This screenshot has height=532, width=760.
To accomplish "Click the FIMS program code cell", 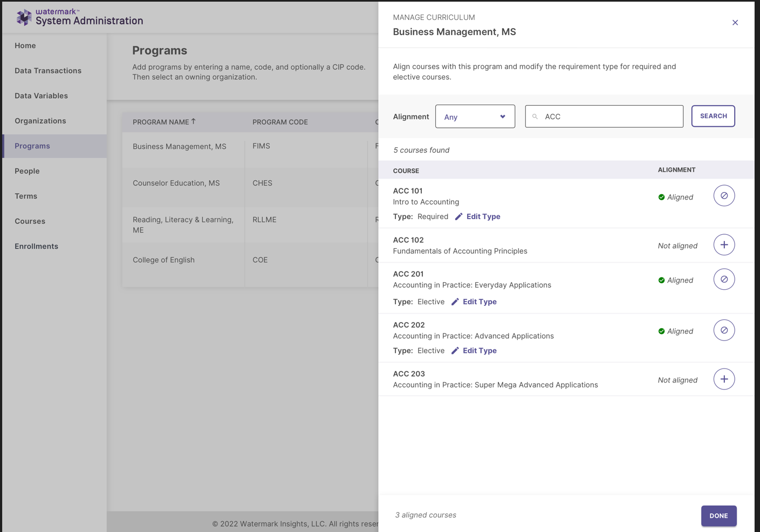I will (261, 146).
